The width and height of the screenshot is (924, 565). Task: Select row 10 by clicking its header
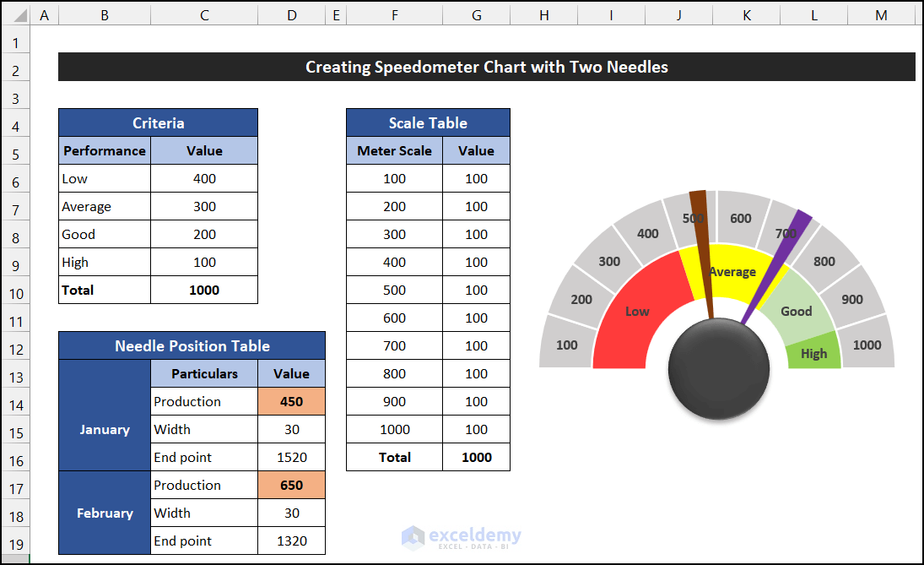(15, 290)
